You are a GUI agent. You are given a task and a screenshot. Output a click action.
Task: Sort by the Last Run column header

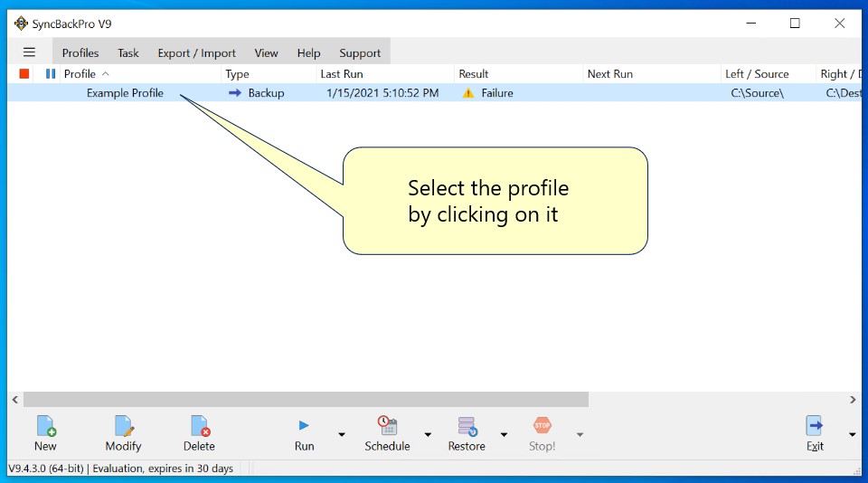(x=385, y=73)
